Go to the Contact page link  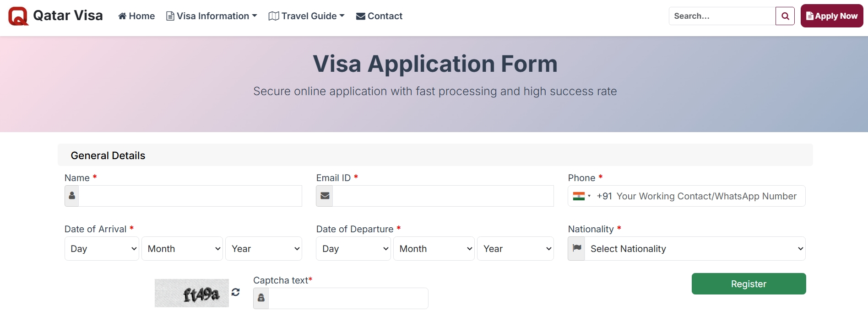click(380, 16)
